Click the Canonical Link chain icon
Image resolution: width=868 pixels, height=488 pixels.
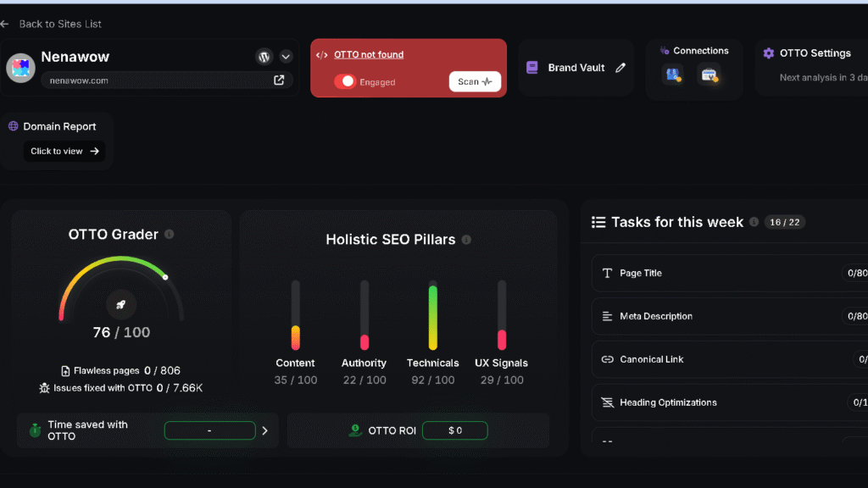607,359
